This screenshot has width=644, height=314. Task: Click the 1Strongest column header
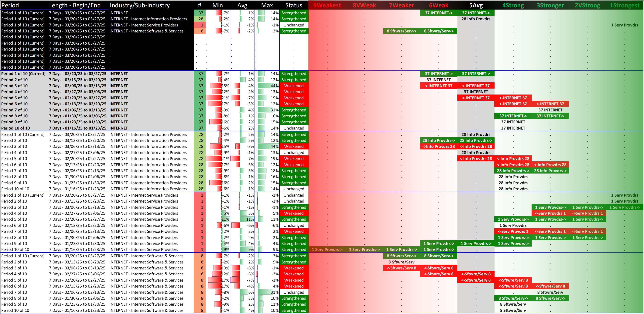(624, 5)
